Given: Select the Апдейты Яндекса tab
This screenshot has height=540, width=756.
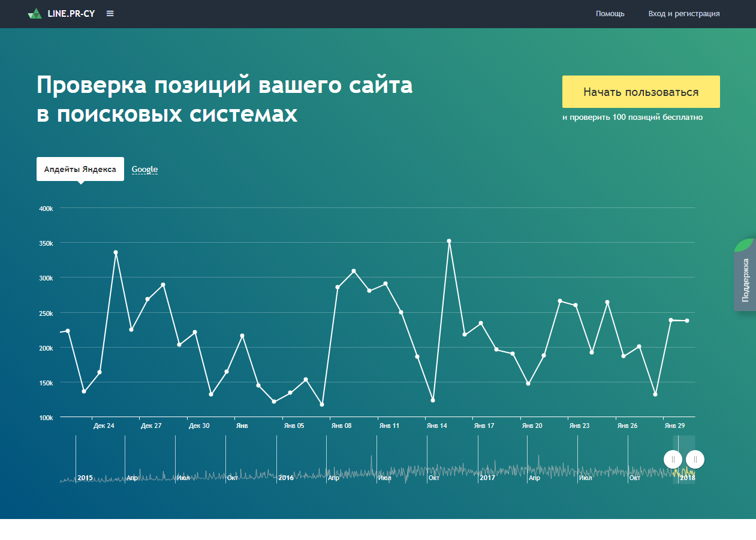Looking at the screenshot, I should tap(80, 169).
